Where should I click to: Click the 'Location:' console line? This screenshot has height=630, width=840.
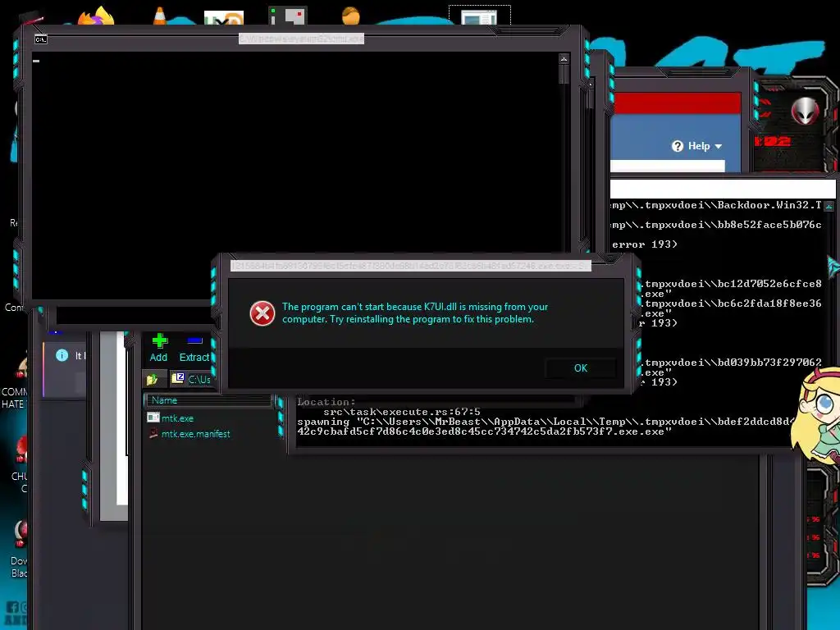tap(326, 402)
